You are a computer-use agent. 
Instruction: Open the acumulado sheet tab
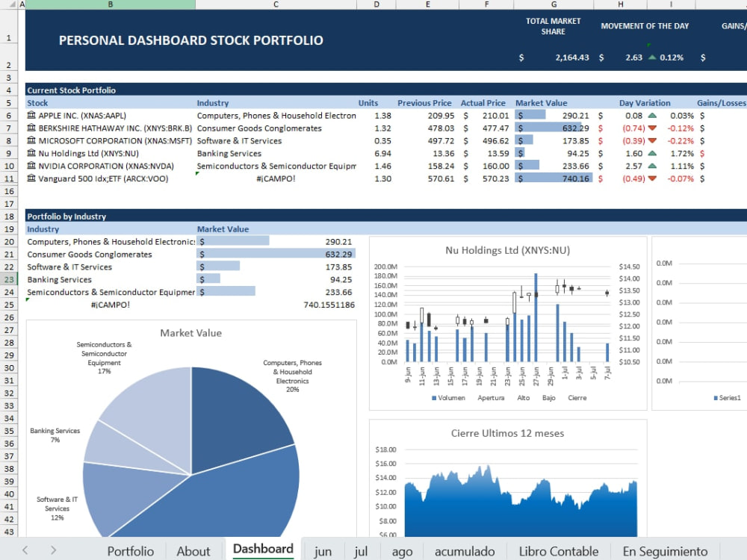[x=465, y=551]
